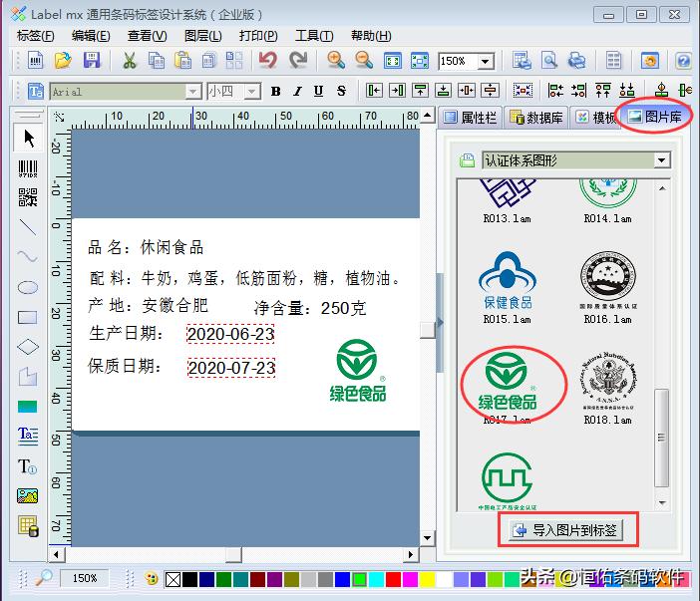
Task: Open an existing label file
Action: pos(63,60)
